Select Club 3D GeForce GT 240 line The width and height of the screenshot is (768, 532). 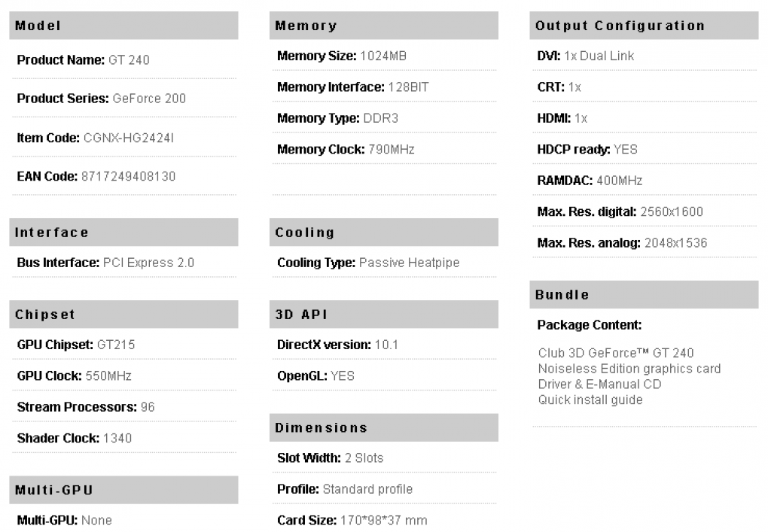coord(616,353)
